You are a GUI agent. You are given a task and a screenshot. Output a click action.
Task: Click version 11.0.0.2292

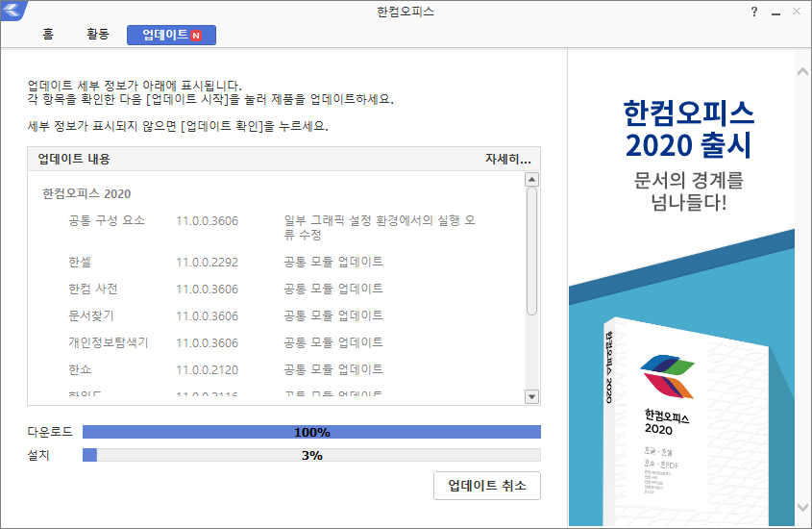point(208,263)
